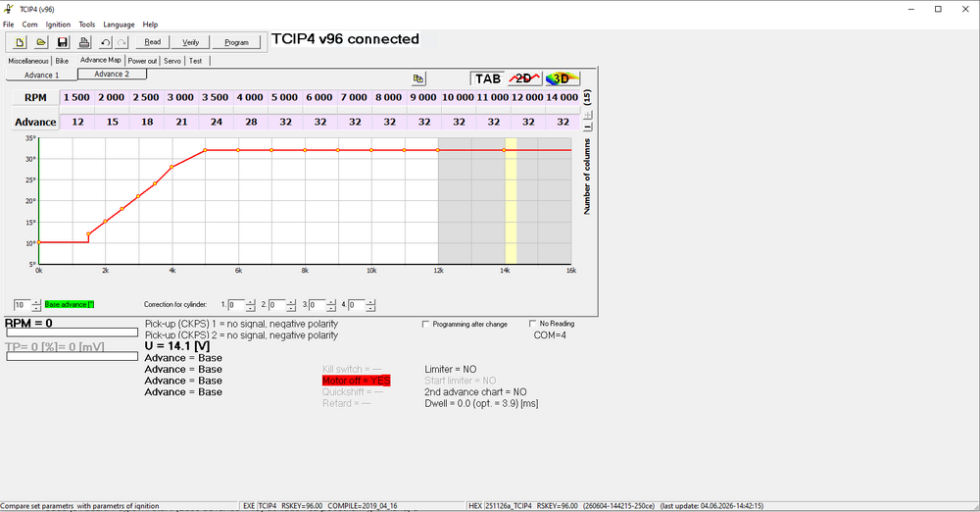Click cylinder 2 correction field
Screen dimensions: 980x512
pos(277,305)
